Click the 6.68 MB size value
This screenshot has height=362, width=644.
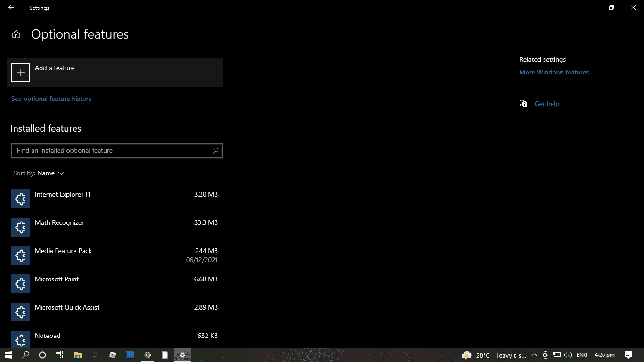(206, 279)
